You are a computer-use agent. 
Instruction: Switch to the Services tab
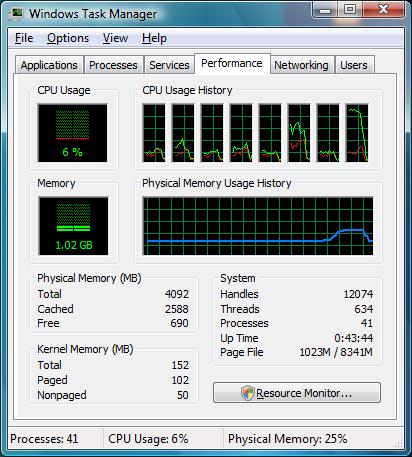tap(169, 65)
